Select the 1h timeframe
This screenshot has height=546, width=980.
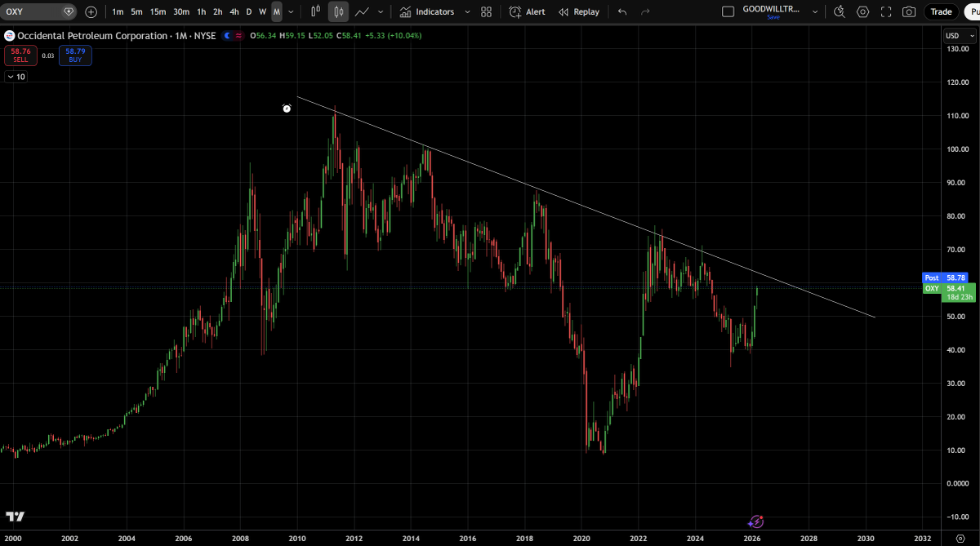[x=201, y=12]
